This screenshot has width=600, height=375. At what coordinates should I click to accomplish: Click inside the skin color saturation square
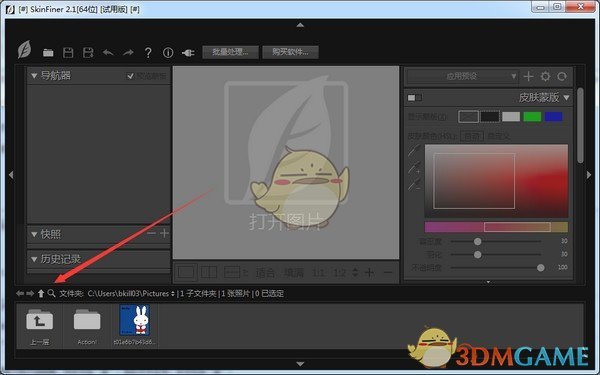coord(496,181)
